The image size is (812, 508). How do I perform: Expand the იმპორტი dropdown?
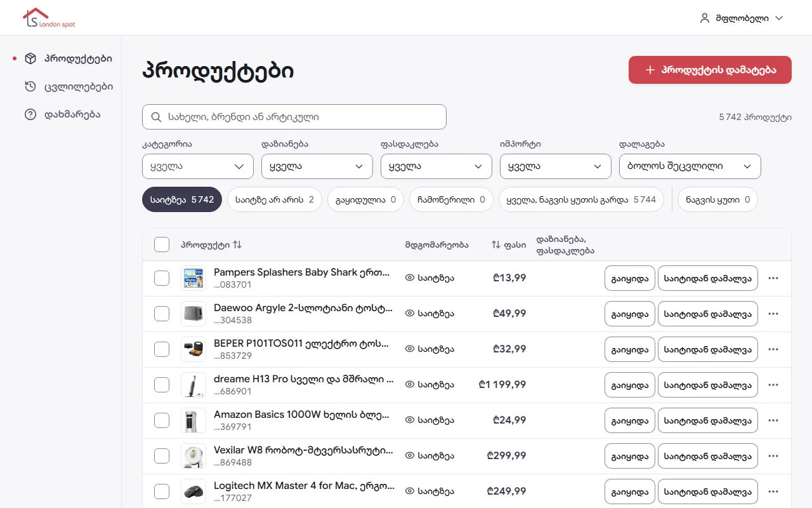[556, 166]
